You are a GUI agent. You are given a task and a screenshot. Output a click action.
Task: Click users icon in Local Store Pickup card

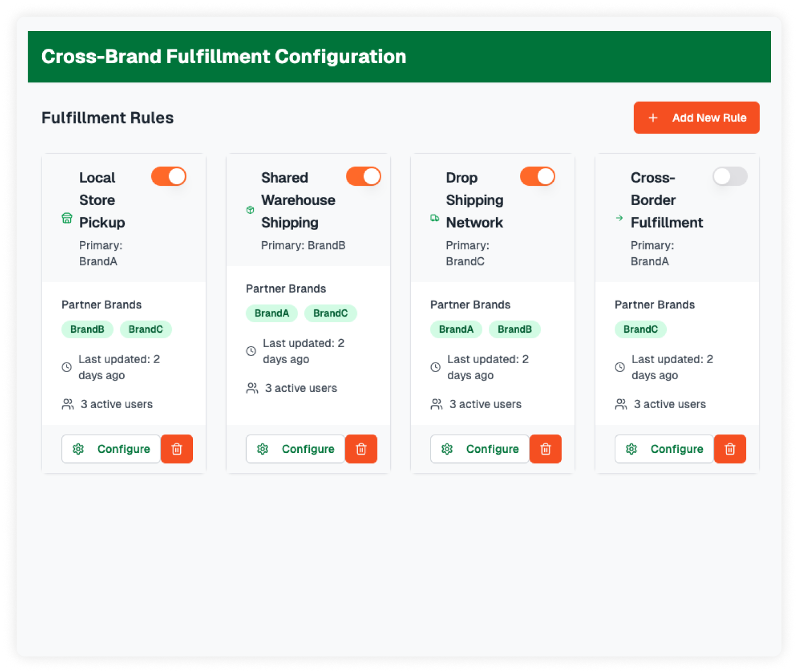[x=68, y=404]
